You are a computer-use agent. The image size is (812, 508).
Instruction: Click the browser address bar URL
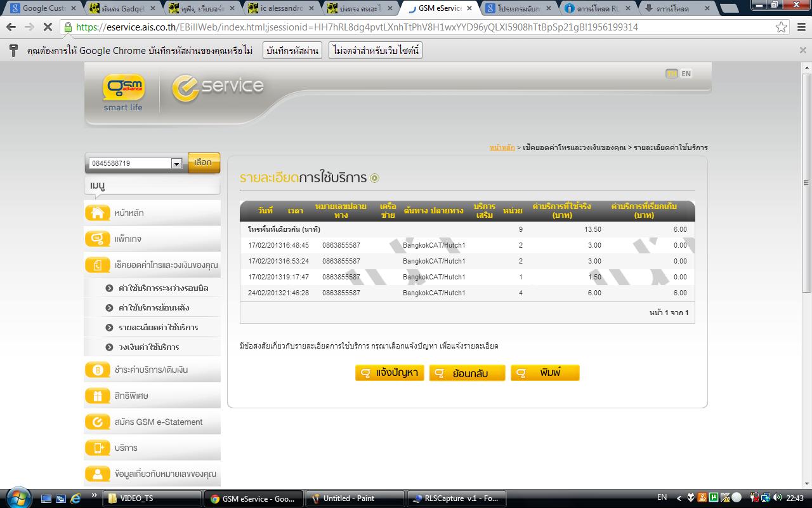[x=357, y=27]
